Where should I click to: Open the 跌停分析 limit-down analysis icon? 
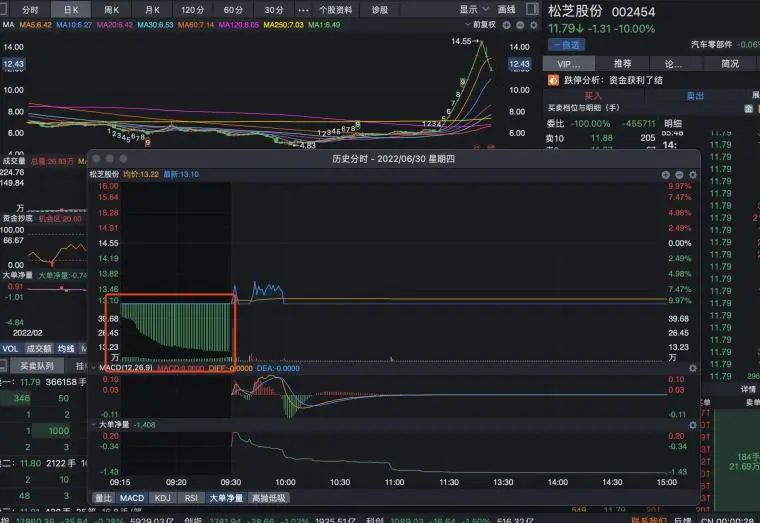pos(553,80)
